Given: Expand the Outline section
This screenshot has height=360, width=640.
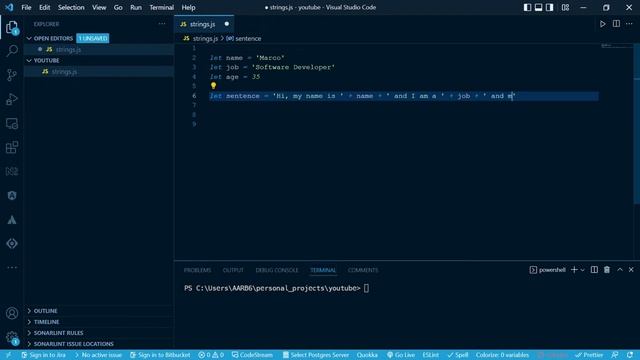Looking at the screenshot, I should pyautogui.click(x=99, y=311).
